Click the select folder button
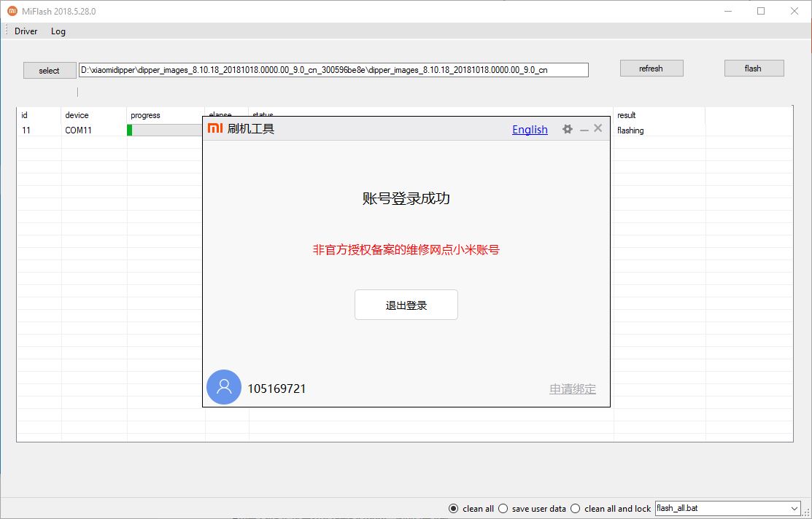This screenshot has height=519, width=812. (x=49, y=71)
